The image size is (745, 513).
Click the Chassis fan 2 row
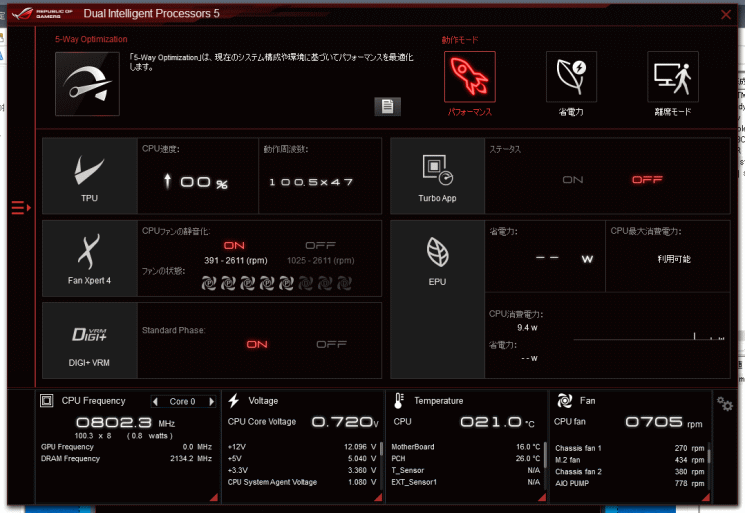630,472
